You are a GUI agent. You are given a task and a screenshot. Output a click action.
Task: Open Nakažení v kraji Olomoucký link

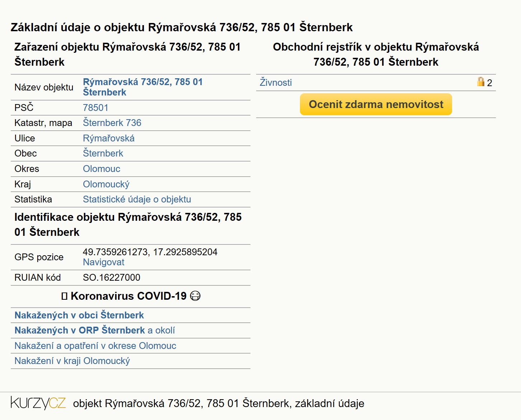72,361
